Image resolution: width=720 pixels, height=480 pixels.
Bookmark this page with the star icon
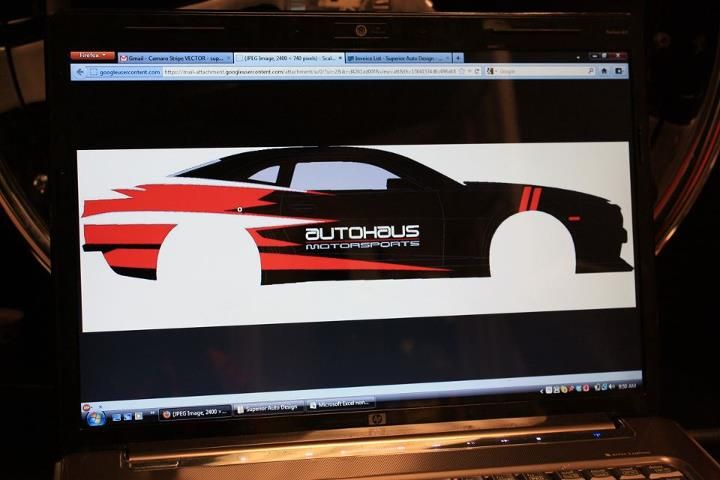[462, 71]
